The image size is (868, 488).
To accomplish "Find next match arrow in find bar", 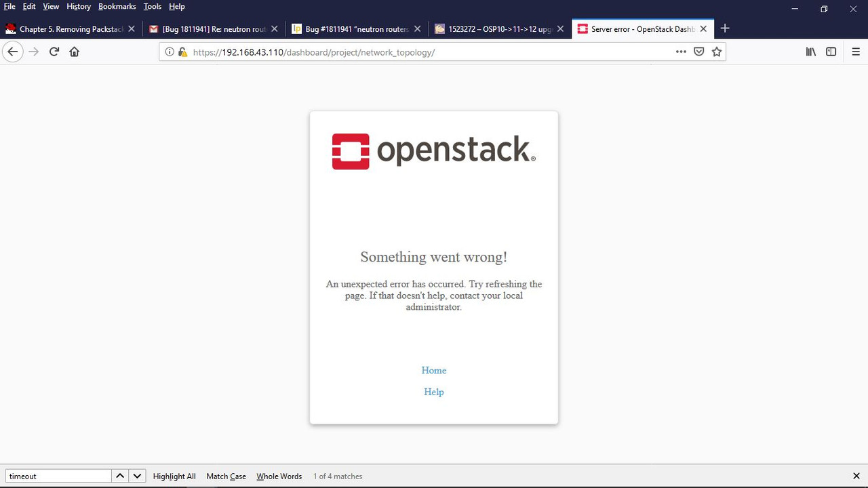I will click(x=137, y=476).
